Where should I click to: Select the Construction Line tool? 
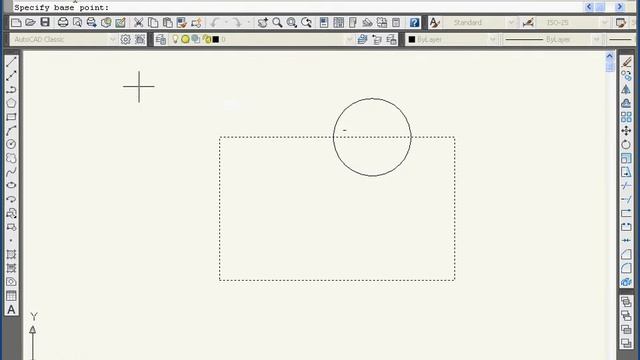pos(11,76)
